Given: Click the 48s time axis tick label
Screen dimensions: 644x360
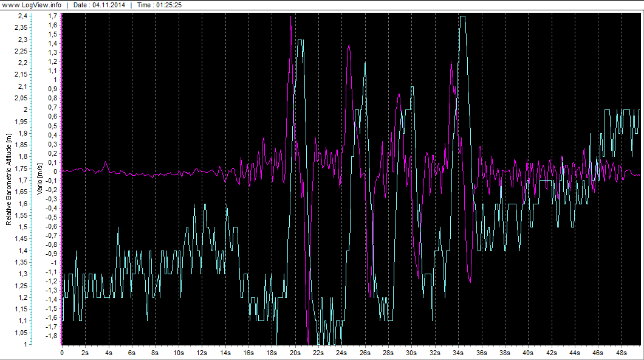Looking at the screenshot, I should coord(621,353).
